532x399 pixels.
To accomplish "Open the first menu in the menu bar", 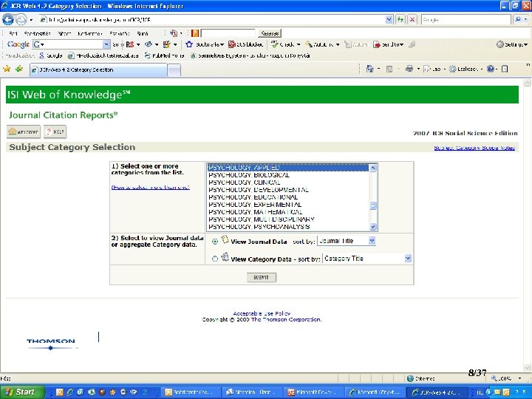I will tap(13, 33).
